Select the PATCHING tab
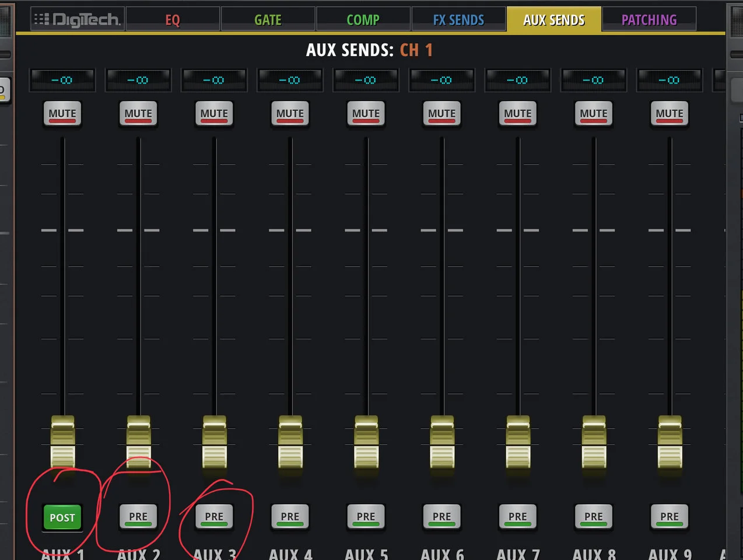743x560 pixels. point(649,20)
